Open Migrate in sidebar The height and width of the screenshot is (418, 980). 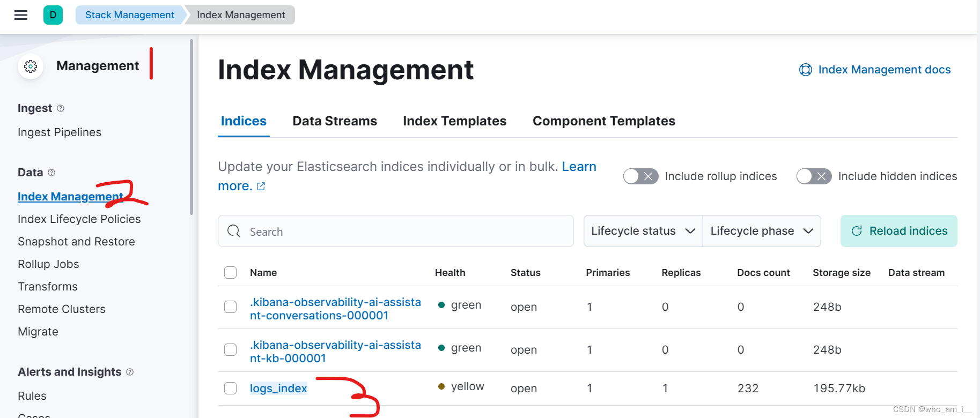[x=38, y=332]
